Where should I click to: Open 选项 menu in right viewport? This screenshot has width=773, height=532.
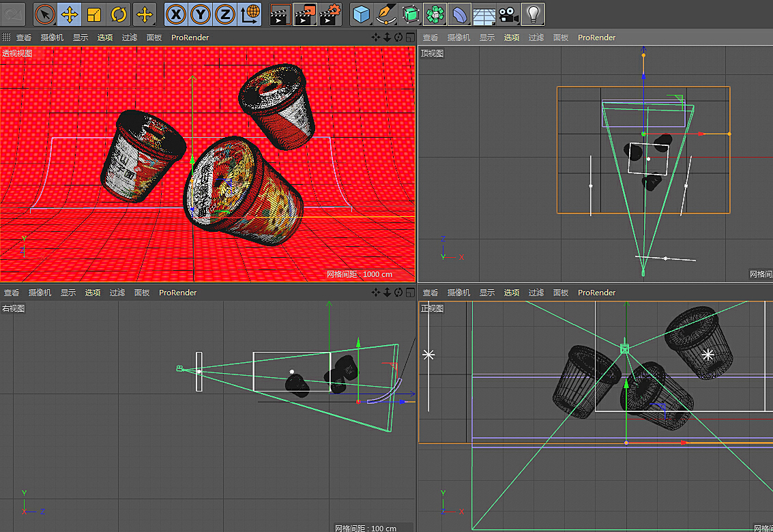pos(93,293)
